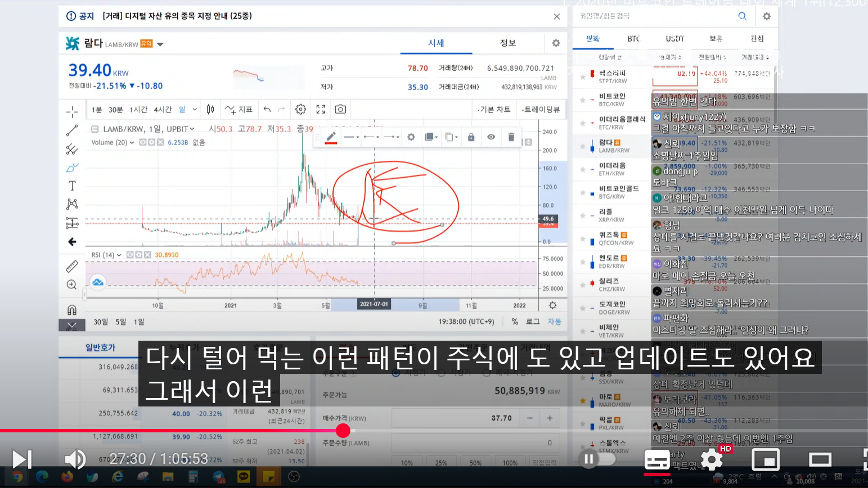Click the search magnifier for coin names
The image size is (868, 488).
point(743,16)
